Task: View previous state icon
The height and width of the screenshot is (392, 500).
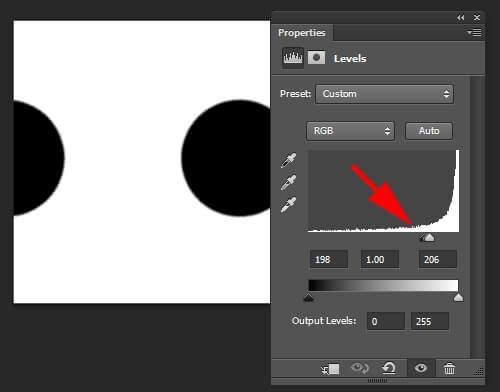Action: [360, 368]
